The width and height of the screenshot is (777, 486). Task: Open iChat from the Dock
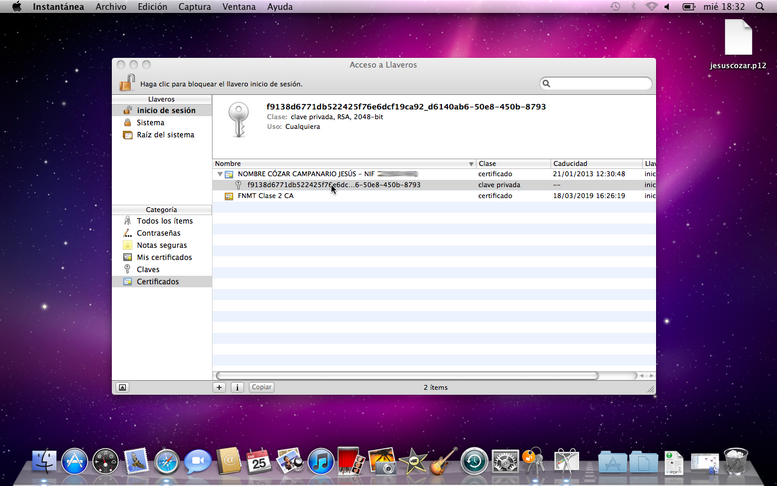(x=197, y=462)
